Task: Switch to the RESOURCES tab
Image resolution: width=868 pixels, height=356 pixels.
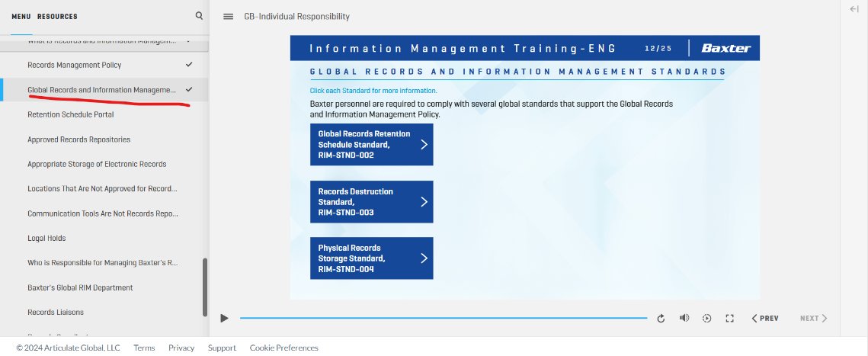Action: click(58, 17)
